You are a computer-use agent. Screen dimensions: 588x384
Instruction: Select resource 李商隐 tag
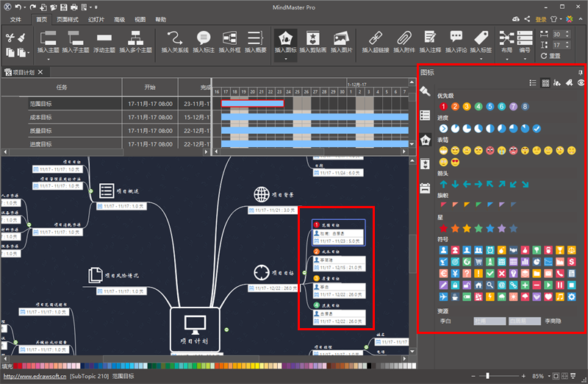(553, 321)
